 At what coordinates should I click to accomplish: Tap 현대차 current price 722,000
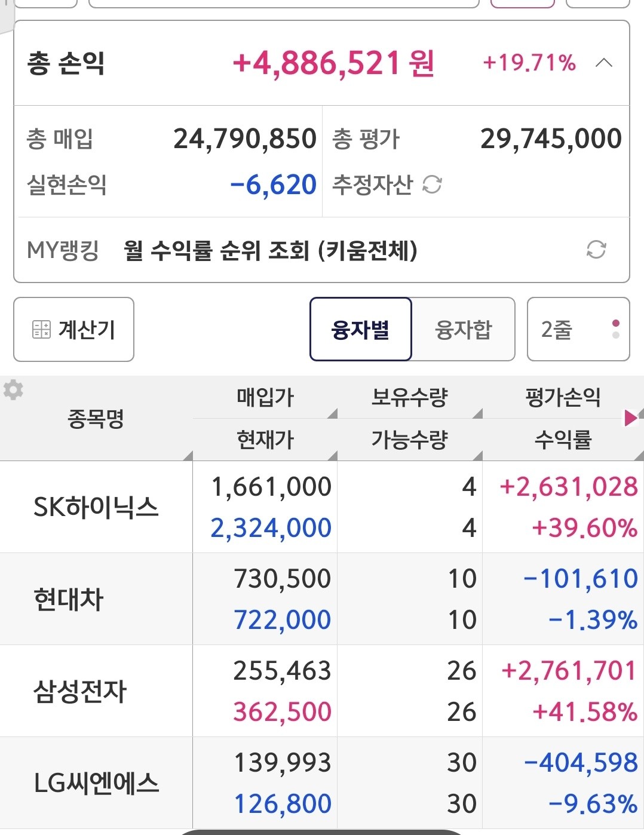click(x=282, y=620)
